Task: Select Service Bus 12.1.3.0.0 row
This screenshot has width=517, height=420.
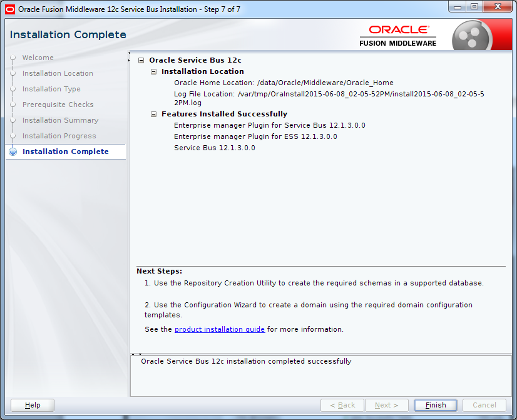Action: pyautogui.click(x=215, y=148)
